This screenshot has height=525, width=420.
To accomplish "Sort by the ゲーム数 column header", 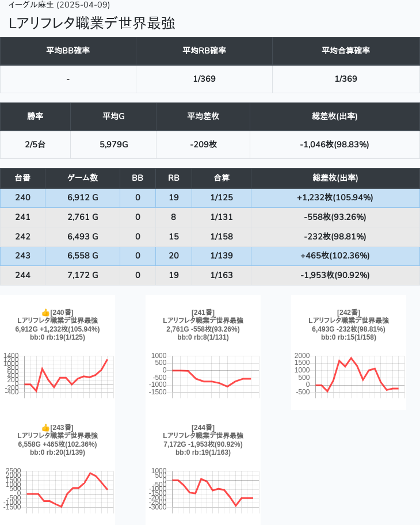I will tap(82, 178).
